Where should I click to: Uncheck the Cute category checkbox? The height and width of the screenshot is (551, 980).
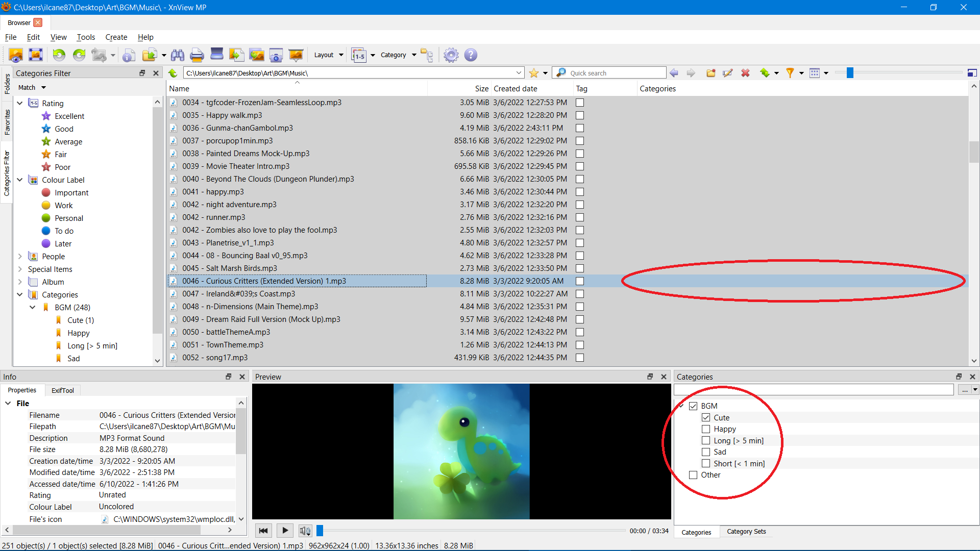click(706, 417)
